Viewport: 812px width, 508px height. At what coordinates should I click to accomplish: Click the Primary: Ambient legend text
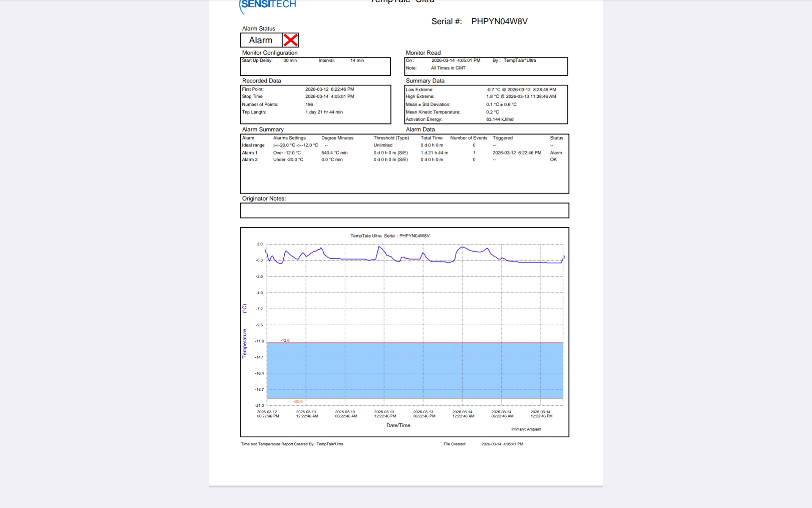(526, 429)
